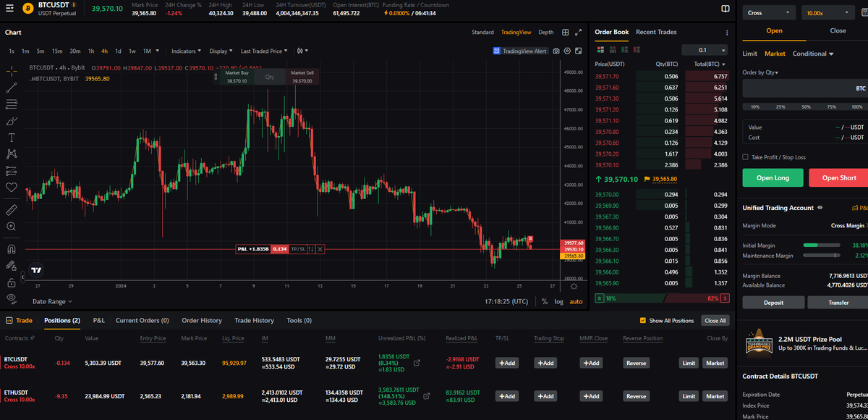Toggle percent scale on chart

[544, 301]
